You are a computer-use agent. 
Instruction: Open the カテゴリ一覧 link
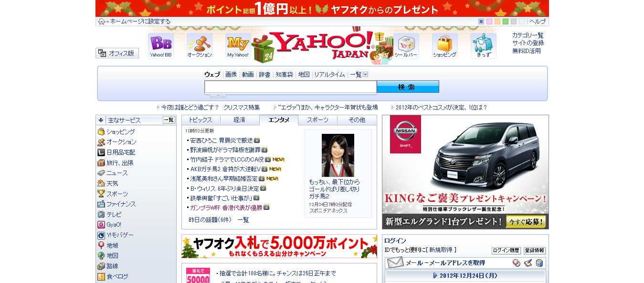click(x=528, y=35)
